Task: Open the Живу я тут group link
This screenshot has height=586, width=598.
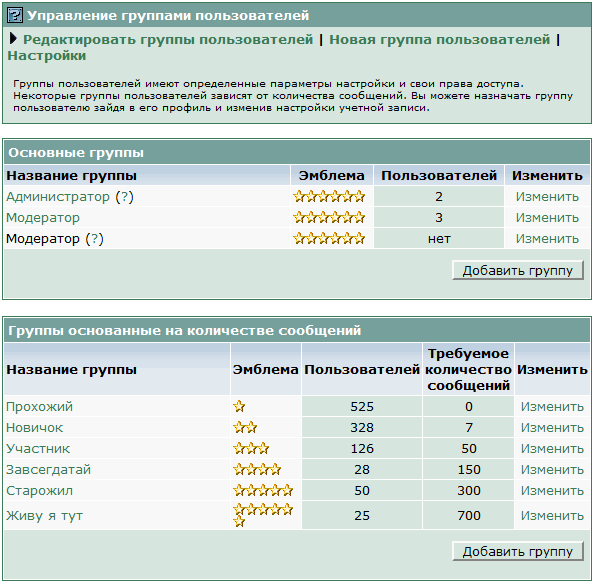Action: (x=44, y=515)
